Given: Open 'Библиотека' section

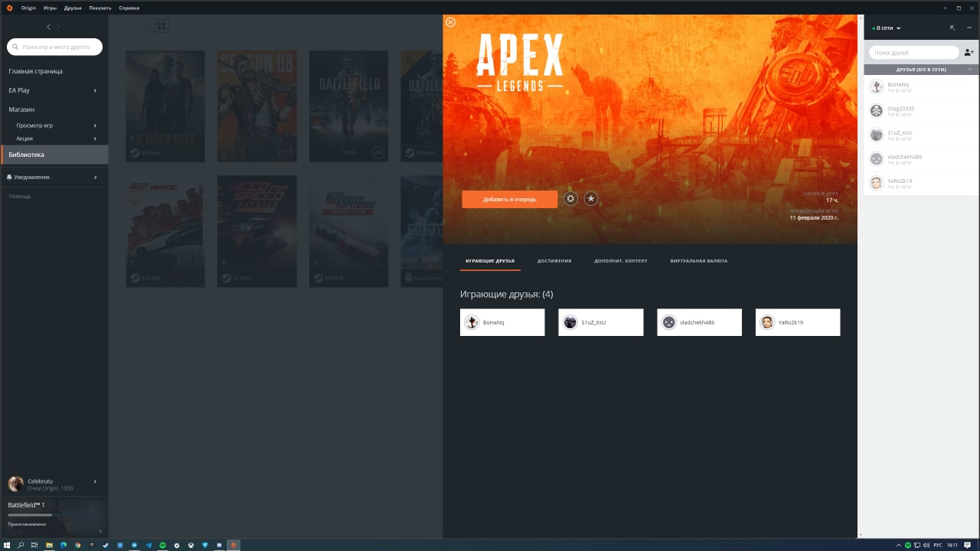Looking at the screenshot, I should (x=54, y=155).
